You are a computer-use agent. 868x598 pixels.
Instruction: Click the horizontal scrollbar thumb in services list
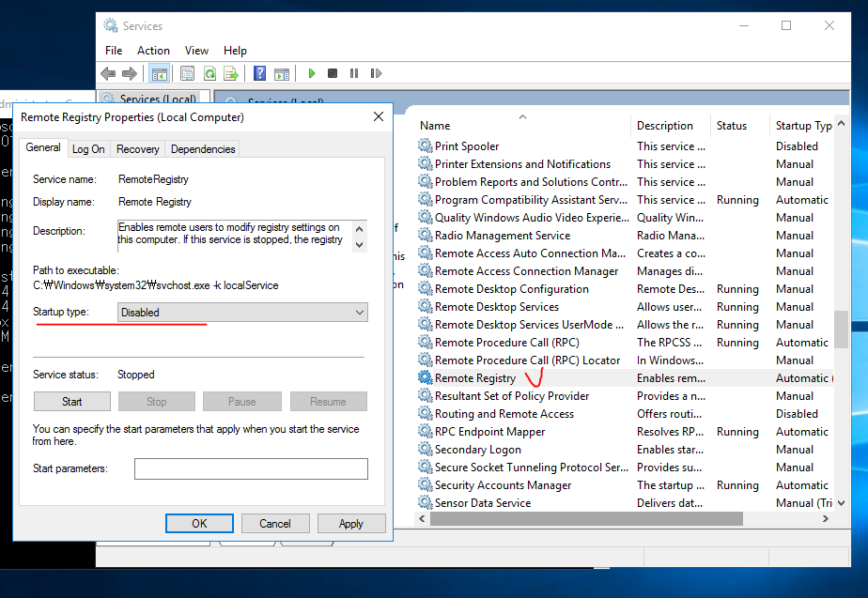tap(586, 518)
